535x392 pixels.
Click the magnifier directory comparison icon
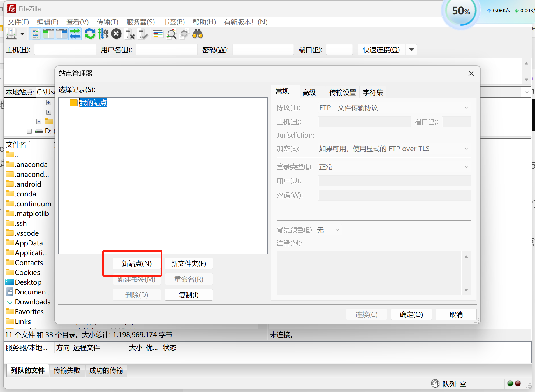coord(172,34)
